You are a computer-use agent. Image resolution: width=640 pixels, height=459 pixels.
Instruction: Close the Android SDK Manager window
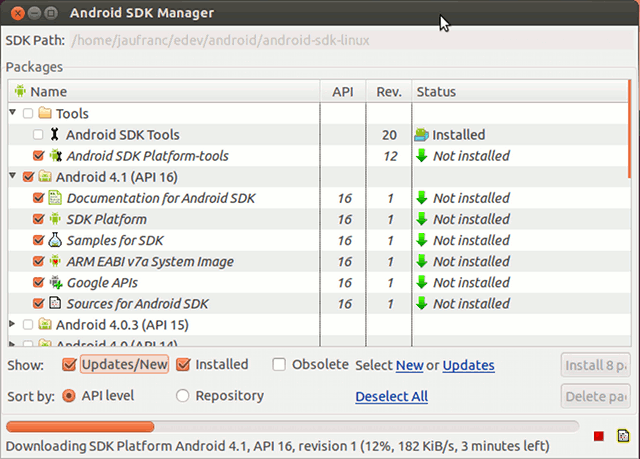[18, 13]
